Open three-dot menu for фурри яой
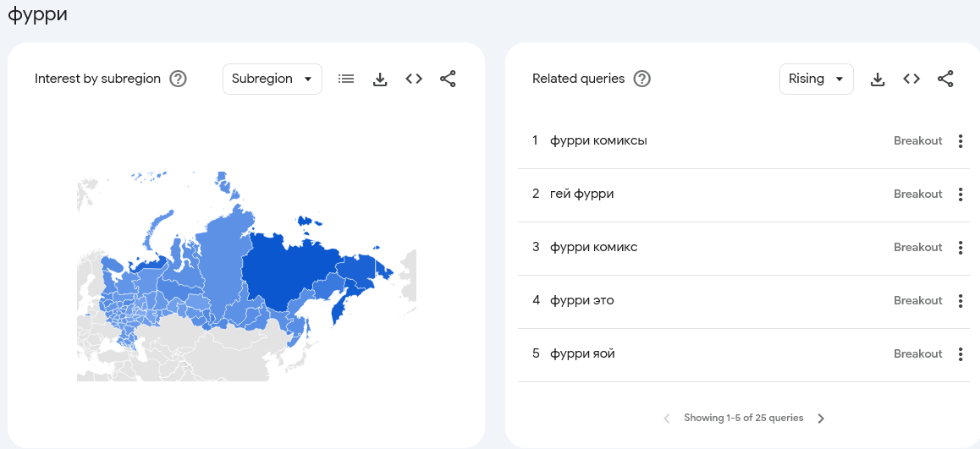980x449 pixels. click(x=961, y=354)
